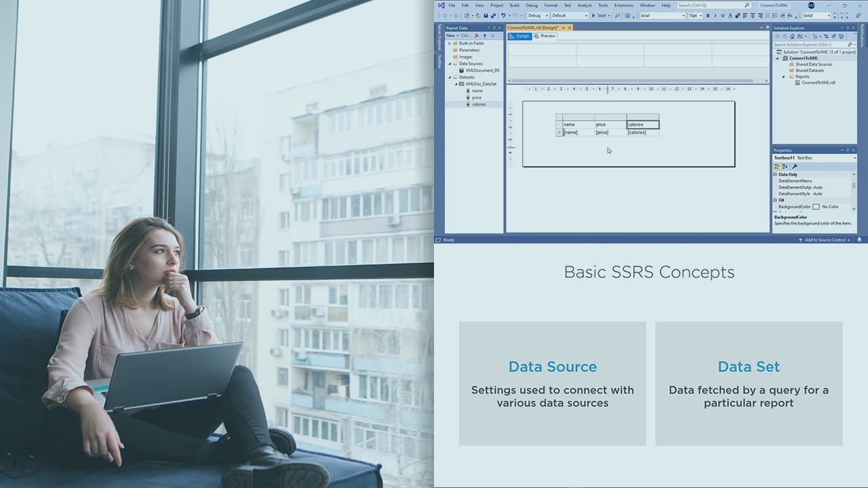This screenshot has width=868, height=488.
Task: Click the Undo icon in the toolbar
Action: (502, 16)
